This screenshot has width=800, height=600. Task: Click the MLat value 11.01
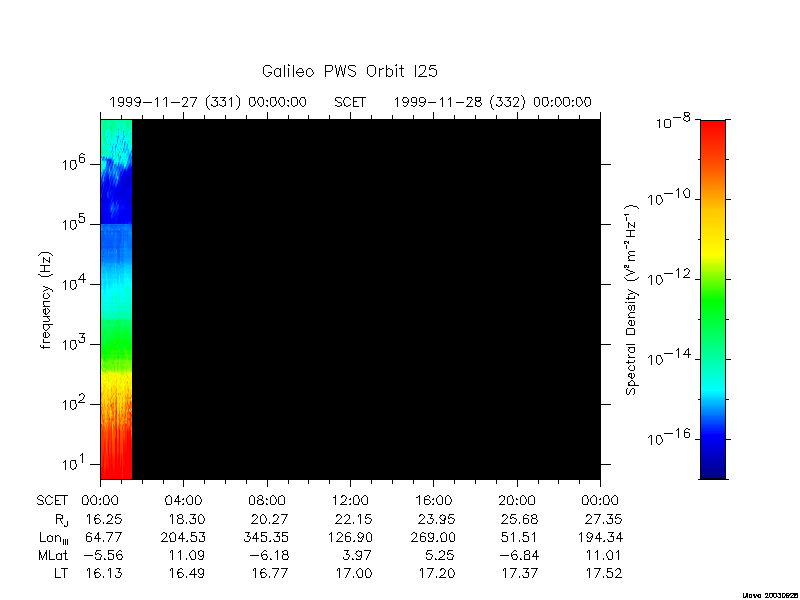(x=604, y=555)
